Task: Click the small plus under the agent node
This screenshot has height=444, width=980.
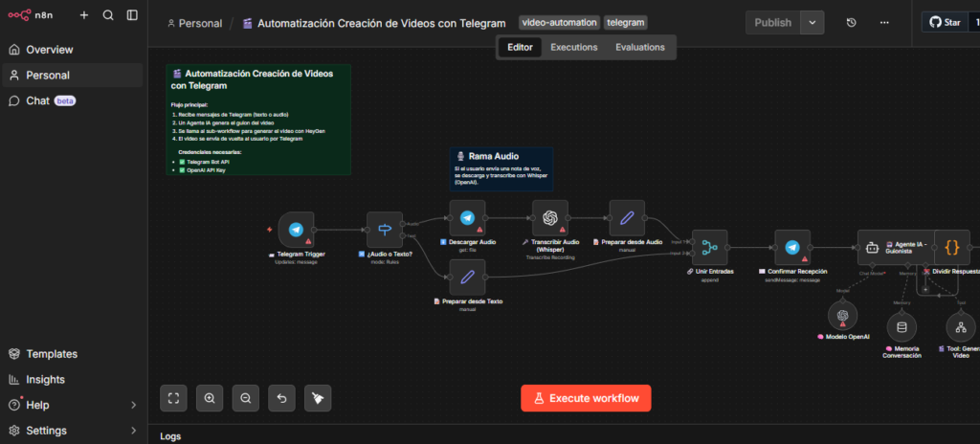Action: [x=925, y=289]
